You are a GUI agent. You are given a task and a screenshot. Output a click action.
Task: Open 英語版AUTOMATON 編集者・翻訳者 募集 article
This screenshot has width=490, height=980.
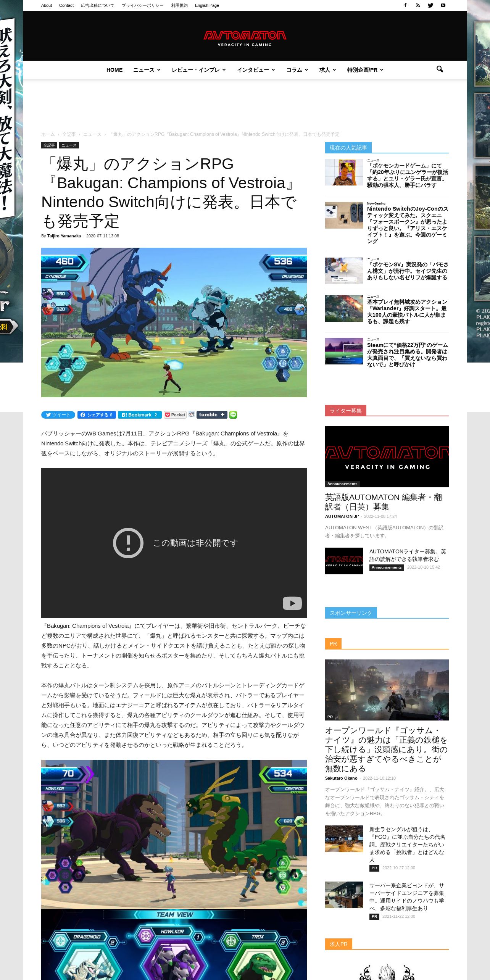point(384,502)
